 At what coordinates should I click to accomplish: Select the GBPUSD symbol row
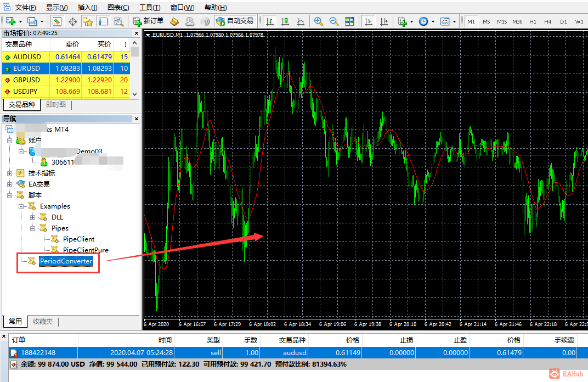(66, 80)
